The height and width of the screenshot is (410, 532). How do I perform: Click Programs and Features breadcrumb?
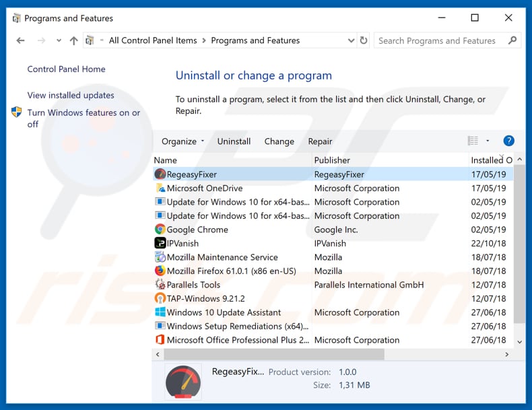pos(255,40)
